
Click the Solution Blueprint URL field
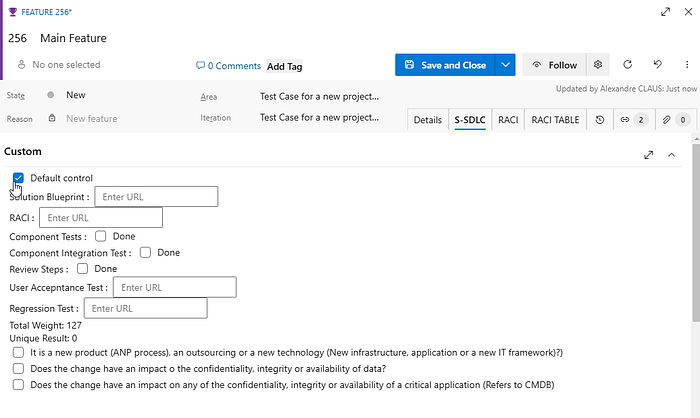pyautogui.click(x=156, y=197)
